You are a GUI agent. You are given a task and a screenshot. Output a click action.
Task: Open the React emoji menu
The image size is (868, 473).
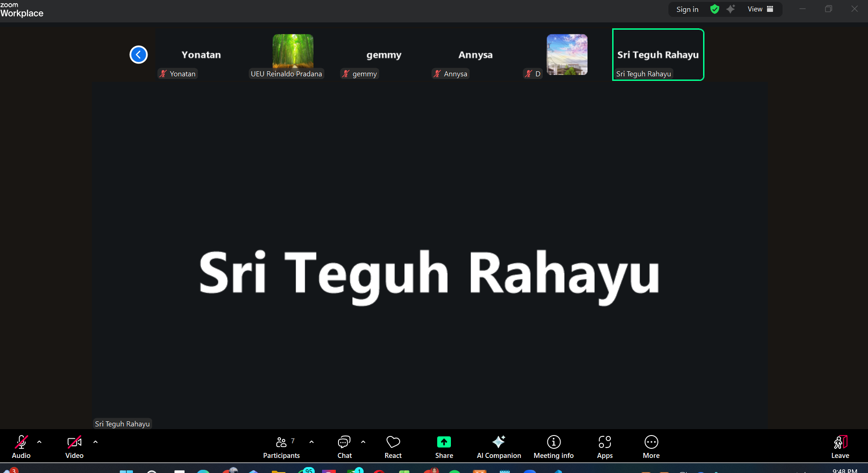[x=393, y=446]
